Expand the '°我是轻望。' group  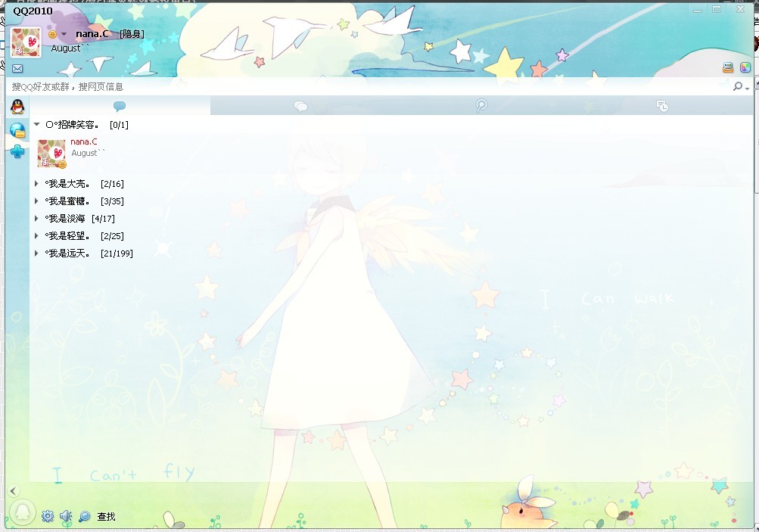tap(36, 236)
